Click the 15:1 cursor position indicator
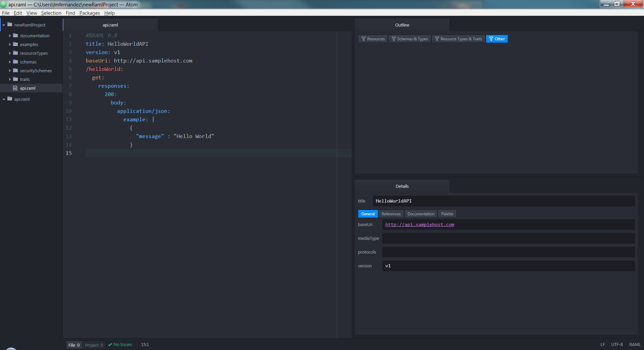The image size is (644, 350). click(x=145, y=345)
